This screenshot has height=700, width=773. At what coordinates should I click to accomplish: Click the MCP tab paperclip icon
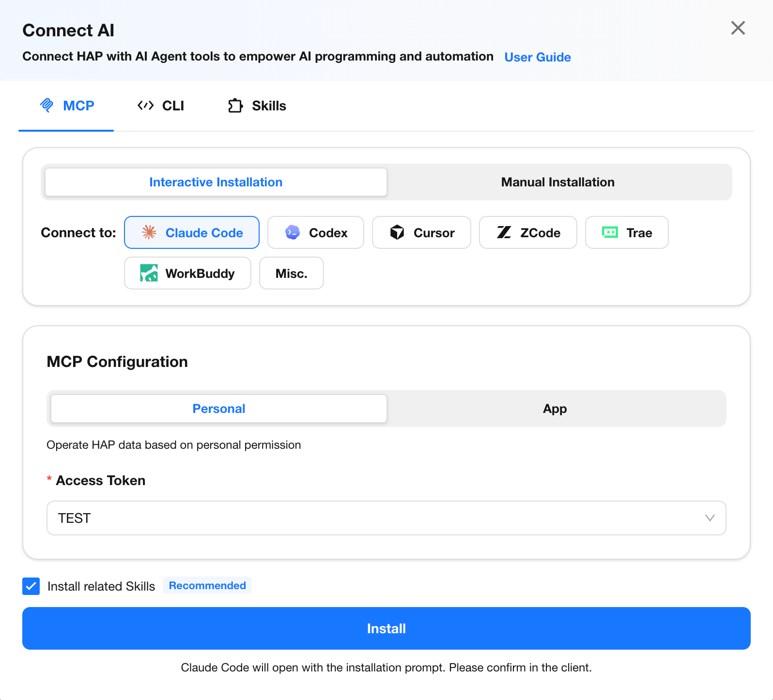point(47,105)
